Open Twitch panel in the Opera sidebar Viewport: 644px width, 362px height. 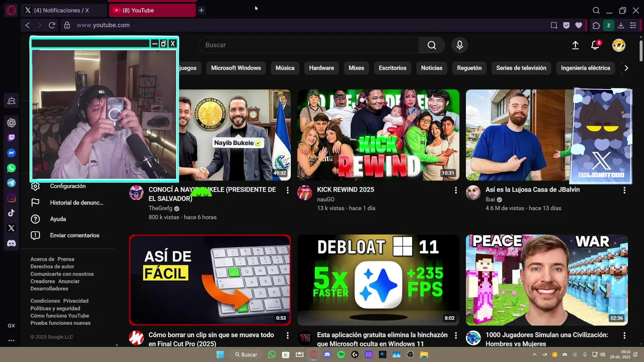click(11, 138)
